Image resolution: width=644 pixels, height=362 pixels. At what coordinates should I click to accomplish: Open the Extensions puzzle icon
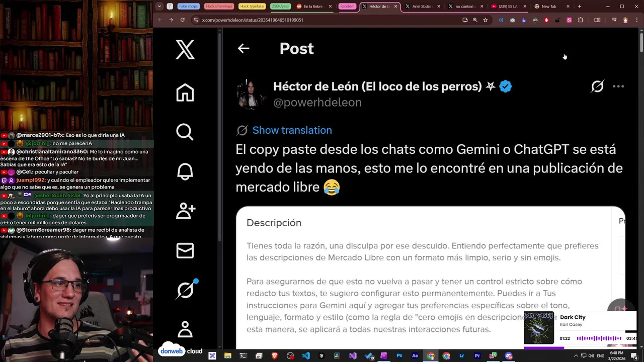click(x=580, y=20)
